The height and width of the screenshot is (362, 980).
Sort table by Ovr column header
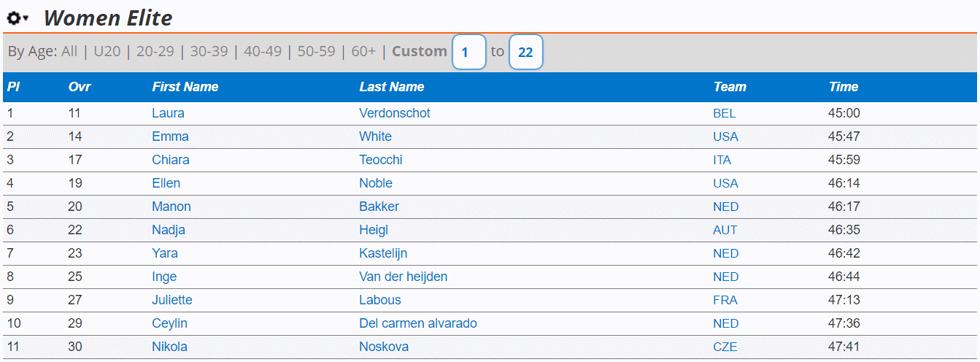[x=80, y=87]
